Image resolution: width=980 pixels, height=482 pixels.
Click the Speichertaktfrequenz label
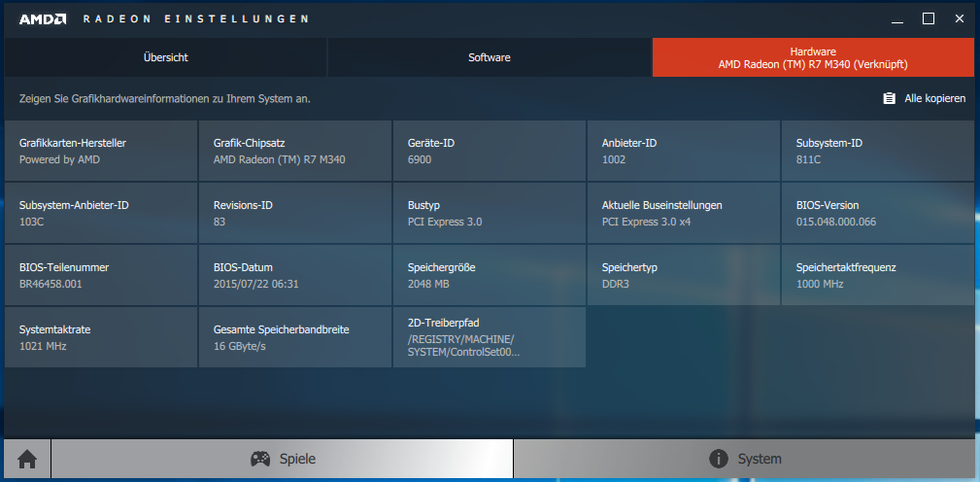846,267
